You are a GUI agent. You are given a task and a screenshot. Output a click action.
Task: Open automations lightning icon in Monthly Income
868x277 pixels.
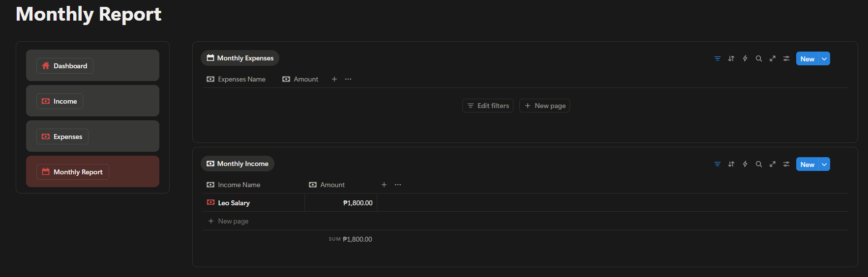(x=745, y=164)
